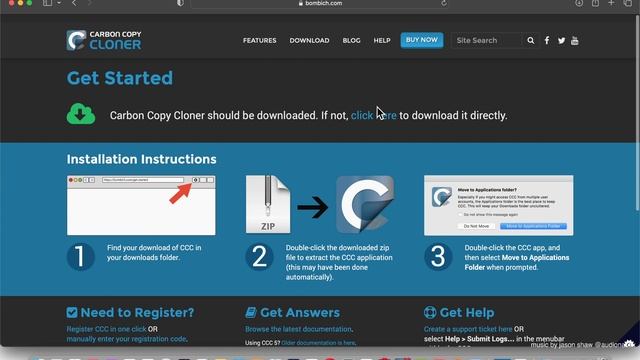Screen dimensions: 640x360
Task: Expand the dropdown arrow next to sidebar button
Action: click(x=59, y=3)
